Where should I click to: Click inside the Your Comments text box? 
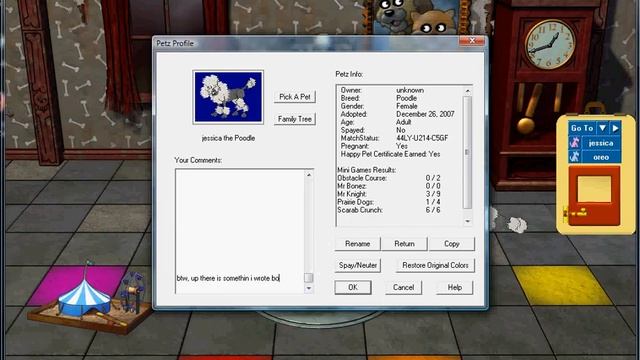coord(240,231)
